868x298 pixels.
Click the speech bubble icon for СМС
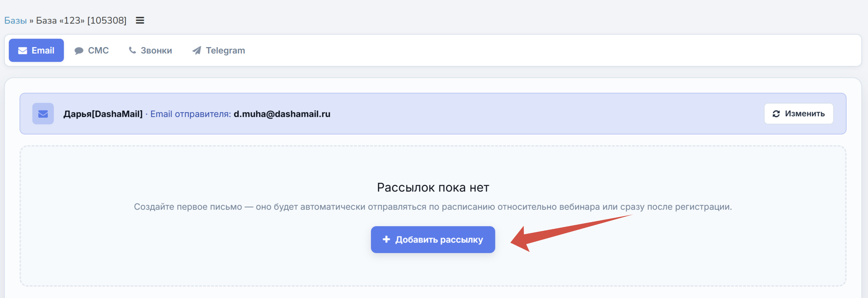[79, 51]
